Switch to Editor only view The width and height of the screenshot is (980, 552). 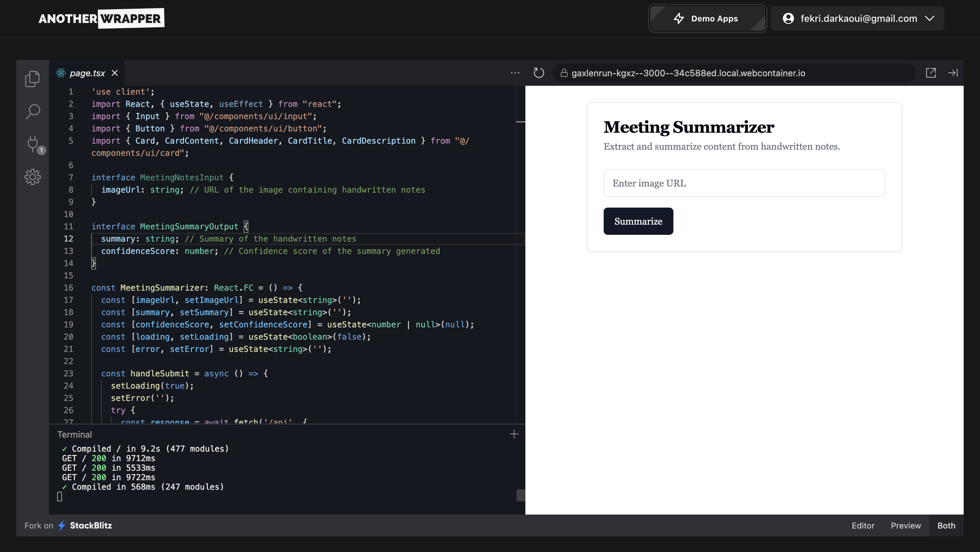tap(863, 525)
